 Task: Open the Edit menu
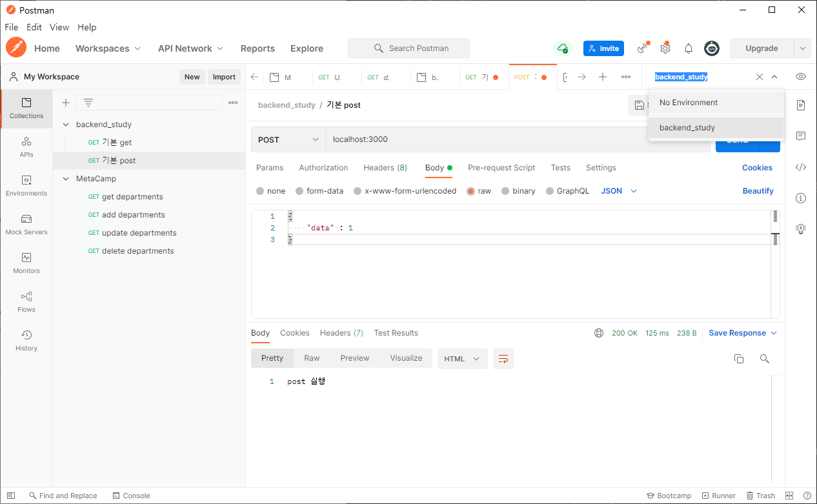[x=34, y=27]
